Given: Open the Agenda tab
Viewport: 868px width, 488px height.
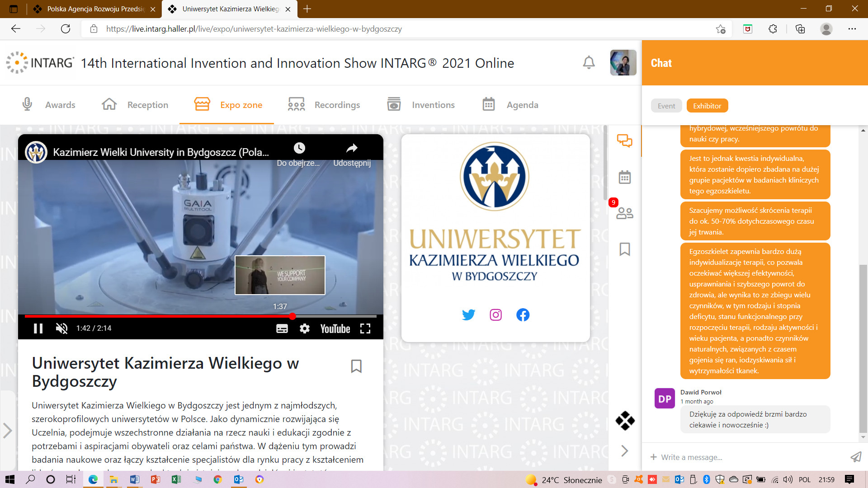Looking at the screenshot, I should pos(510,105).
